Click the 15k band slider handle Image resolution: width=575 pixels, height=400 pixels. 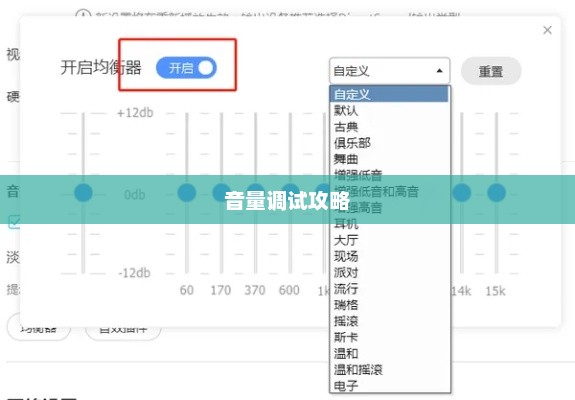pyautogui.click(x=497, y=193)
